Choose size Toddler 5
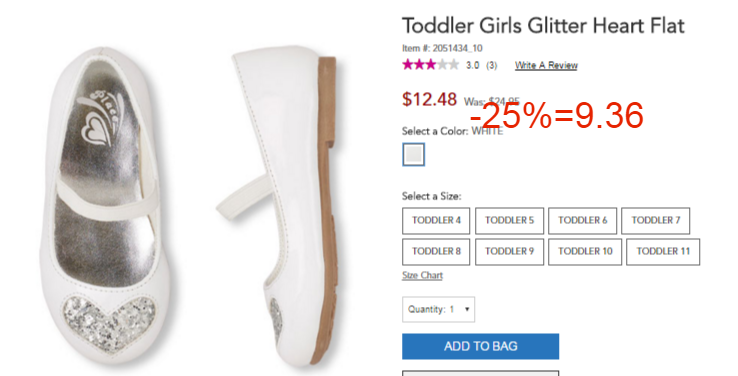This screenshot has width=738, height=376. pos(509,221)
